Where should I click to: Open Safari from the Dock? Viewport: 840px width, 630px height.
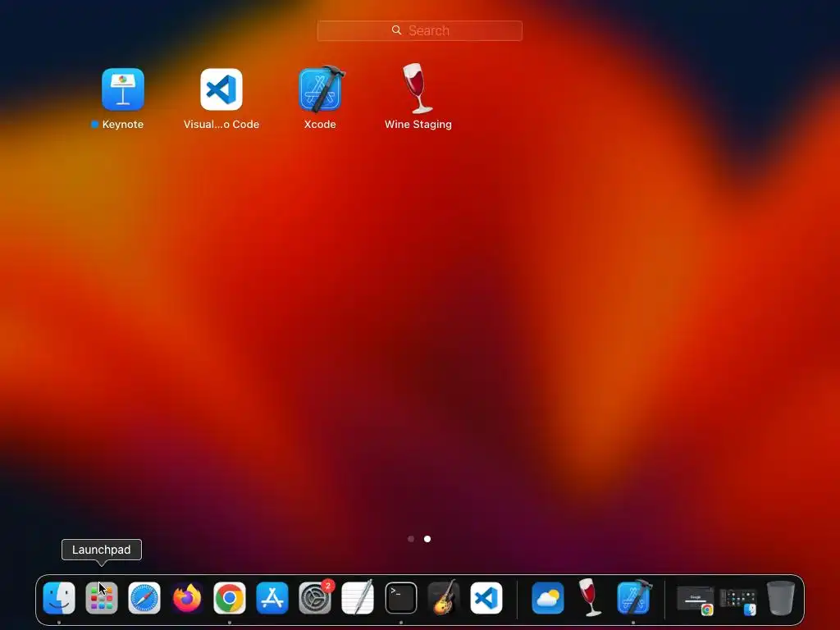tap(144, 598)
